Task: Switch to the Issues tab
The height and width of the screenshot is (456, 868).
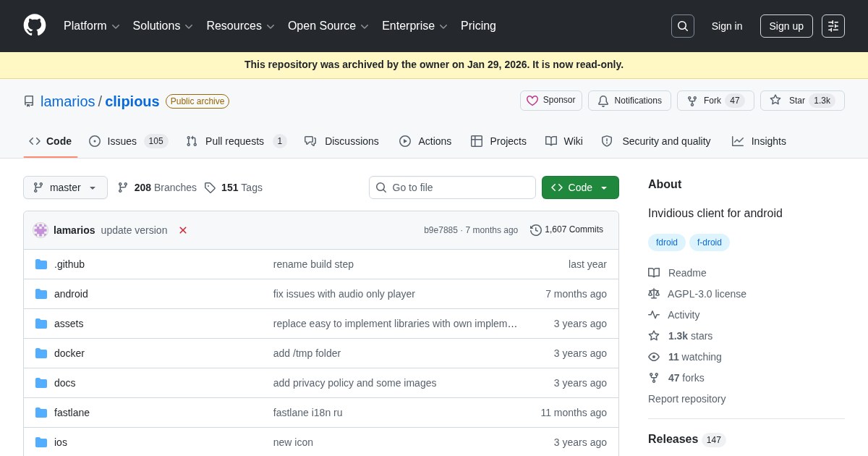Action: point(128,141)
